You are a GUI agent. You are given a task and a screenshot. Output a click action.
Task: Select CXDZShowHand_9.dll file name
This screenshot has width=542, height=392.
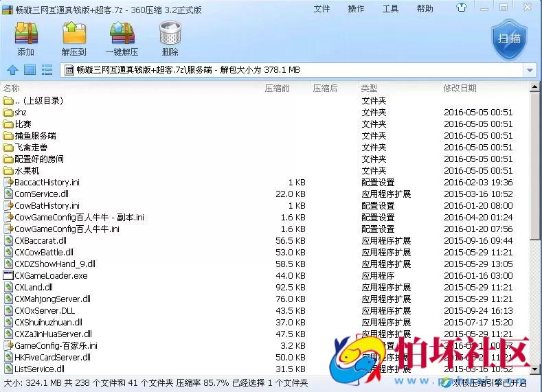[x=55, y=264]
